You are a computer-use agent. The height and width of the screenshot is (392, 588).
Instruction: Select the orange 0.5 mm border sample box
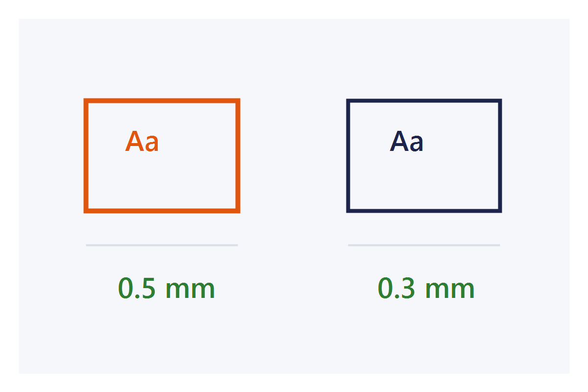click(x=162, y=156)
